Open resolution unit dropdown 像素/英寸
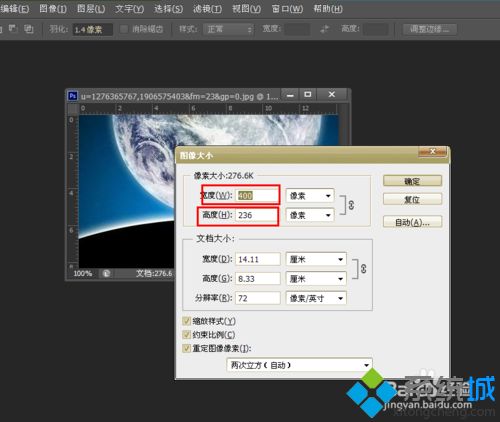The width and height of the screenshot is (500, 422). click(316, 298)
